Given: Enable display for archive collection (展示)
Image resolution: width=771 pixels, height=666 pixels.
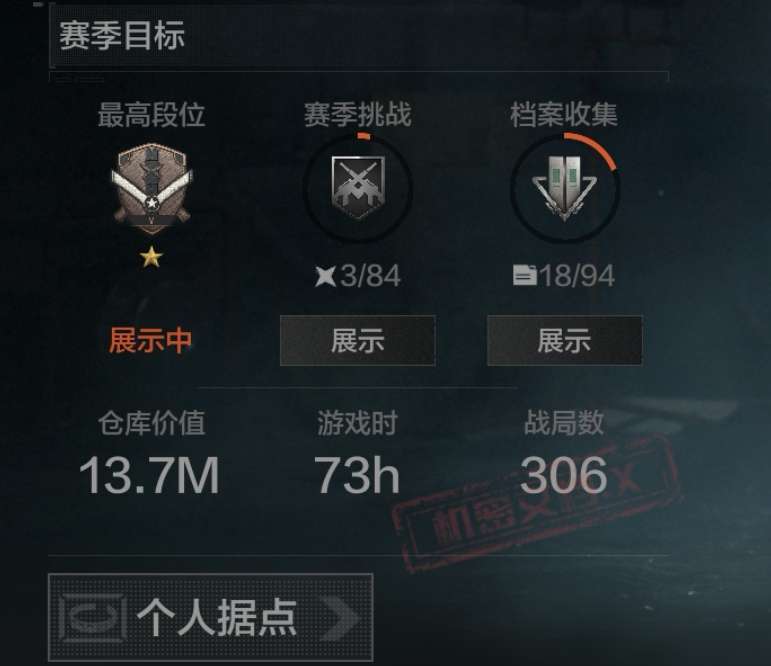Looking at the screenshot, I should pos(564,341).
